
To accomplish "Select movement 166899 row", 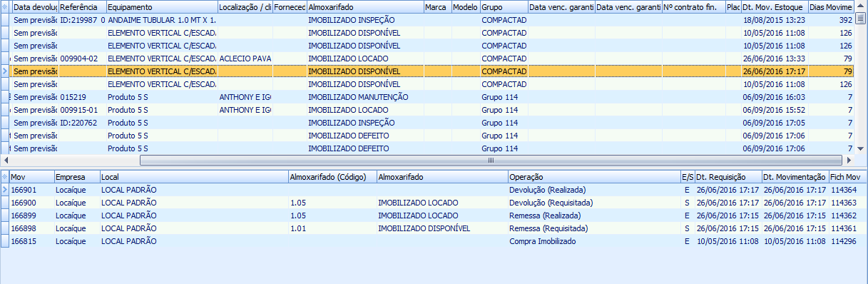I will click(x=434, y=215).
